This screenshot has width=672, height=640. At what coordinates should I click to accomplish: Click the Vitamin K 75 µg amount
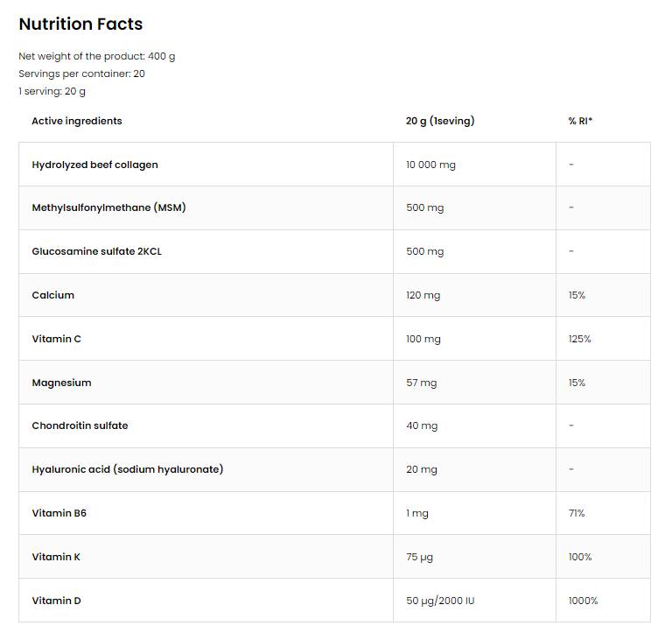(x=421, y=557)
